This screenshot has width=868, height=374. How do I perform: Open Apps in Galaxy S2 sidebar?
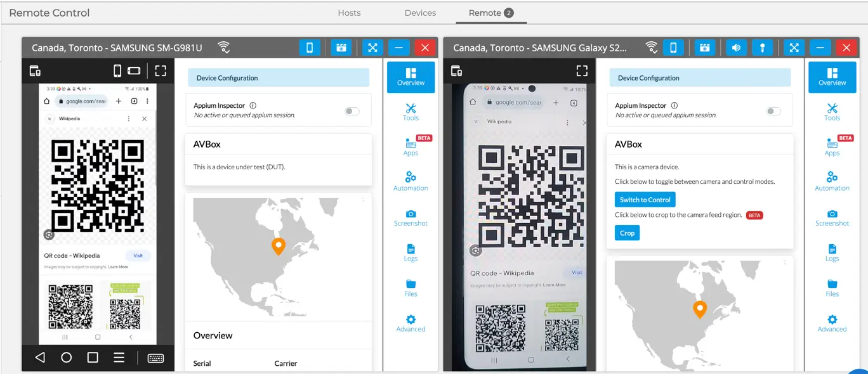click(832, 147)
